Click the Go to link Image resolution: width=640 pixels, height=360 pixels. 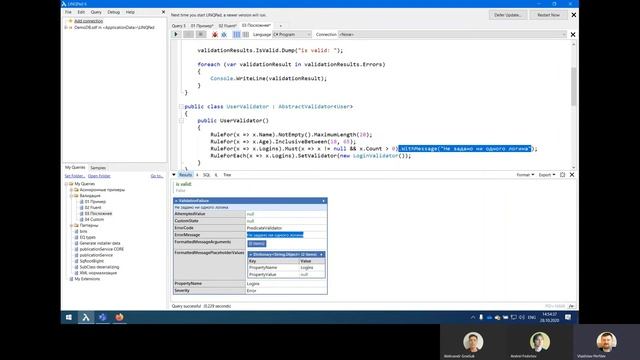[x=157, y=176]
